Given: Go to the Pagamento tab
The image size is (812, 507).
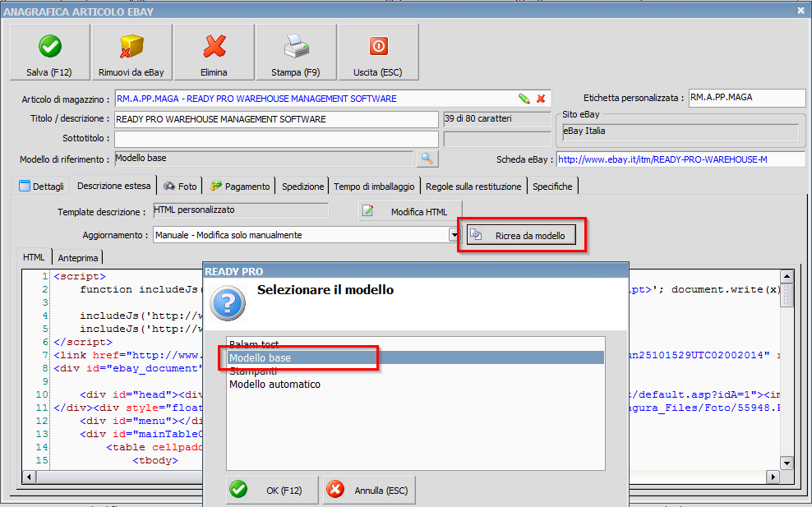Looking at the screenshot, I should coord(240,187).
